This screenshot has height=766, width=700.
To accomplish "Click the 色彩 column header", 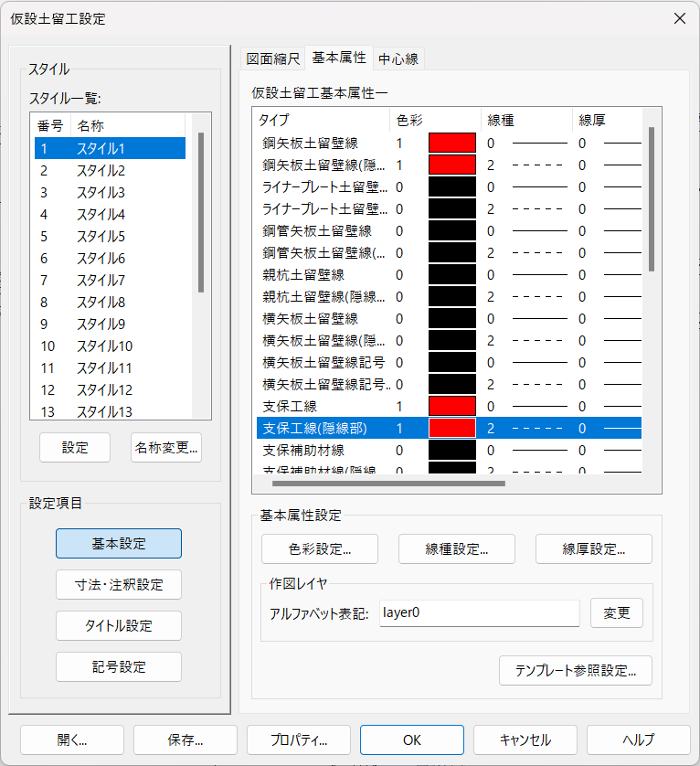I will click(436, 120).
